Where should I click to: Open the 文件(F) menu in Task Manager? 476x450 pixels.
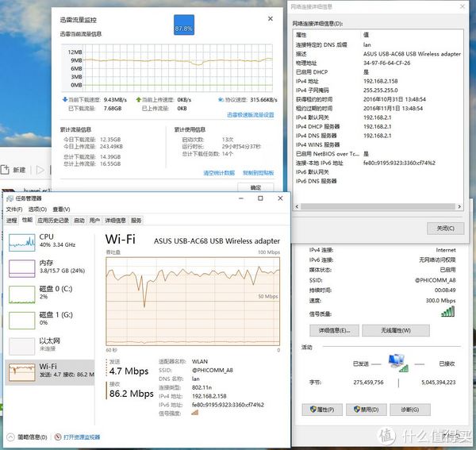pyautogui.click(x=14, y=210)
